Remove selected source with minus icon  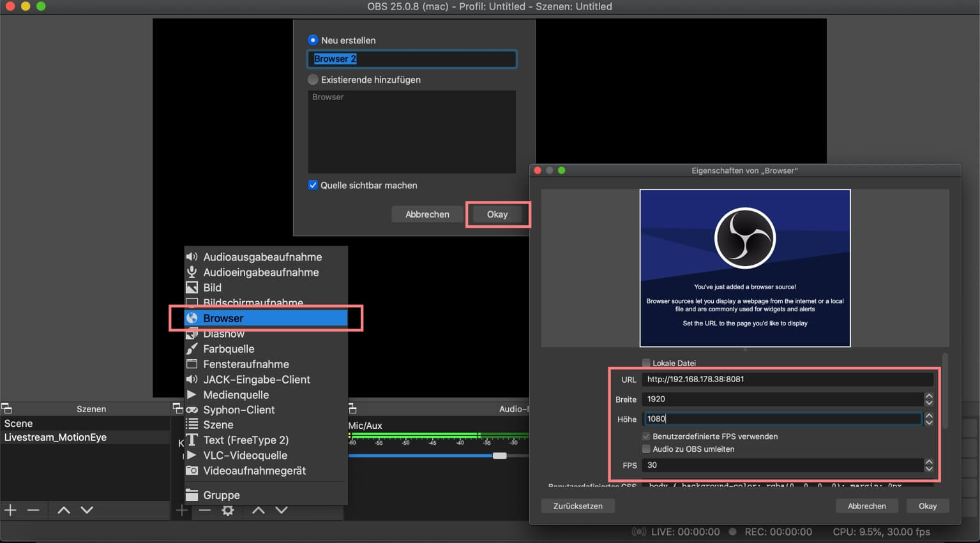click(204, 510)
